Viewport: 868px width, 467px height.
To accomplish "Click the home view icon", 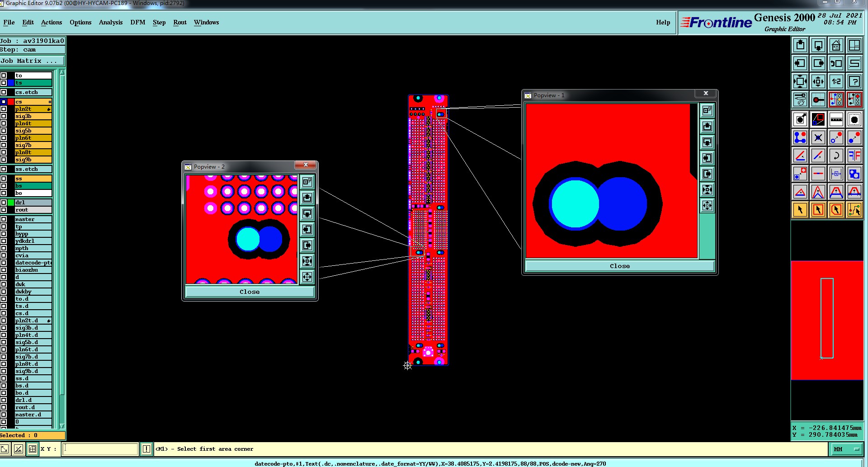I will coord(836,45).
